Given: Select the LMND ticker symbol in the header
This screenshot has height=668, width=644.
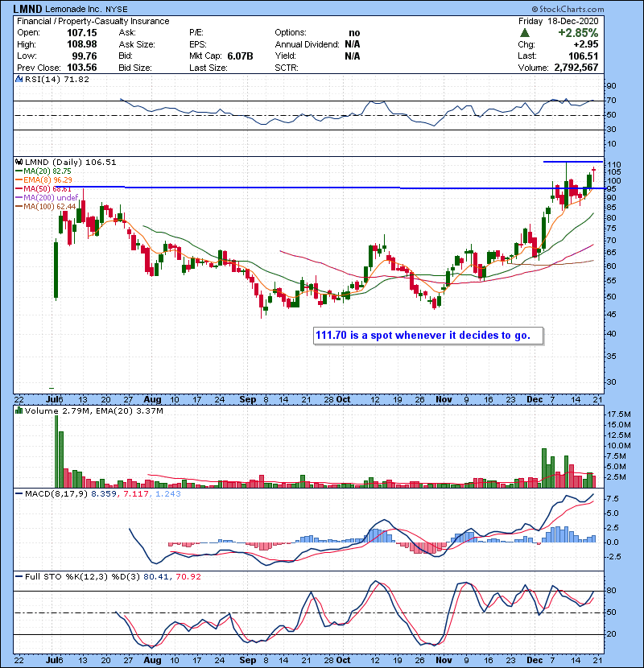Looking at the screenshot, I should (x=27, y=9).
